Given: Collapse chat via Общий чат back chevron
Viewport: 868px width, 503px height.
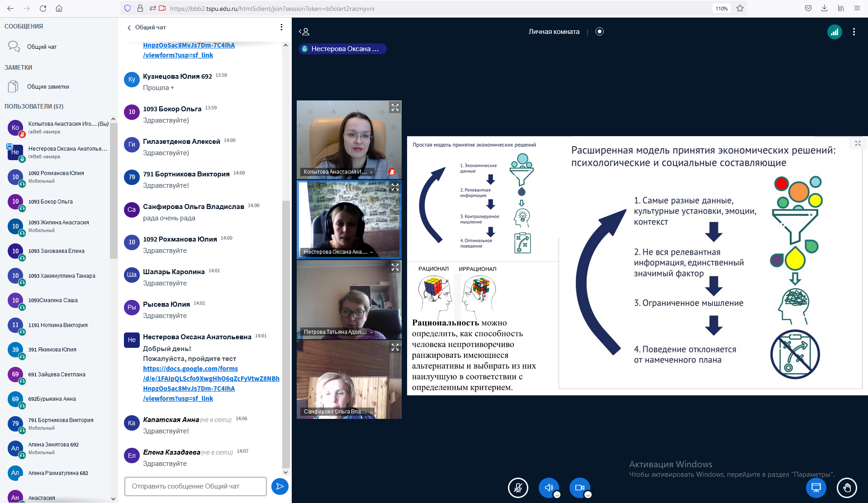Looking at the screenshot, I should tap(129, 28).
